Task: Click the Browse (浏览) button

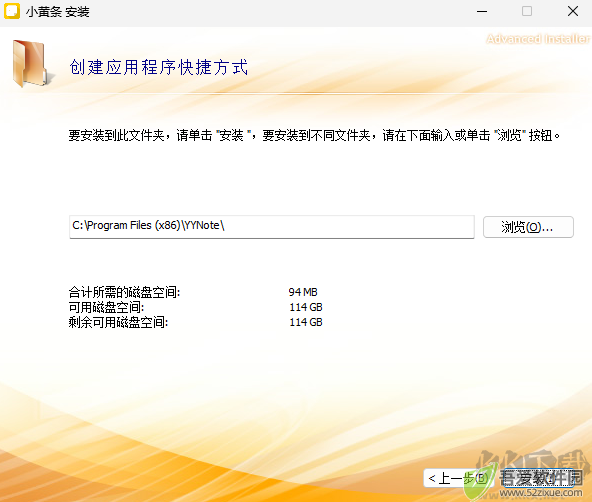Action: tap(528, 227)
